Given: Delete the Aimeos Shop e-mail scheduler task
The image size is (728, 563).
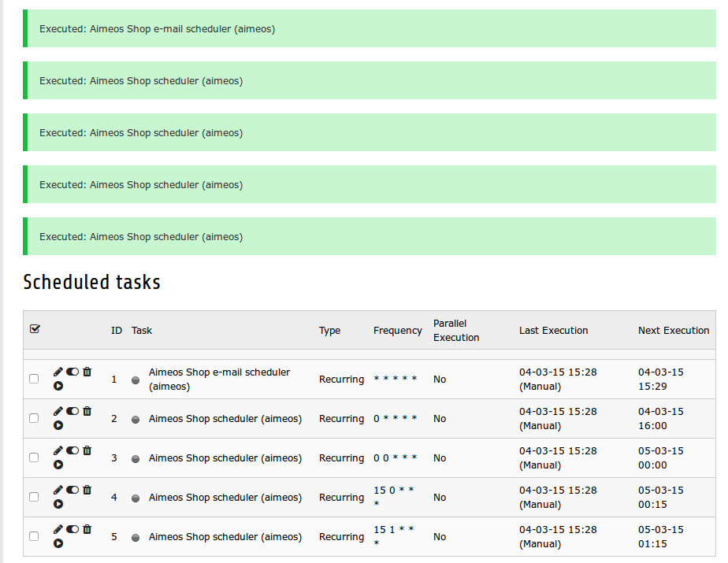Looking at the screenshot, I should tap(87, 372).
